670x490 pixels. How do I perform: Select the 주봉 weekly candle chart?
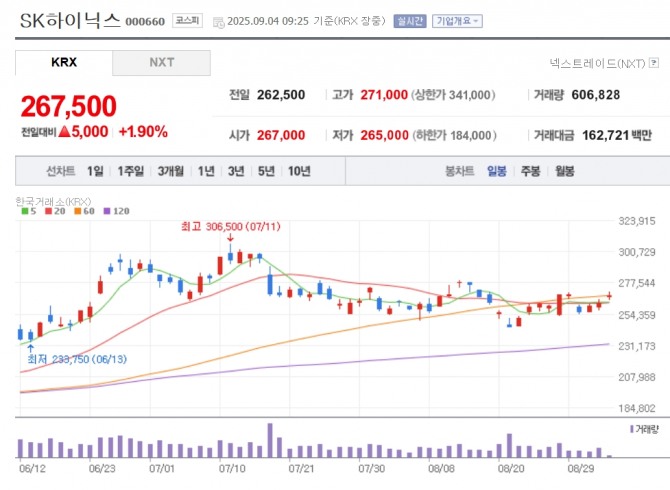[530, 171]
